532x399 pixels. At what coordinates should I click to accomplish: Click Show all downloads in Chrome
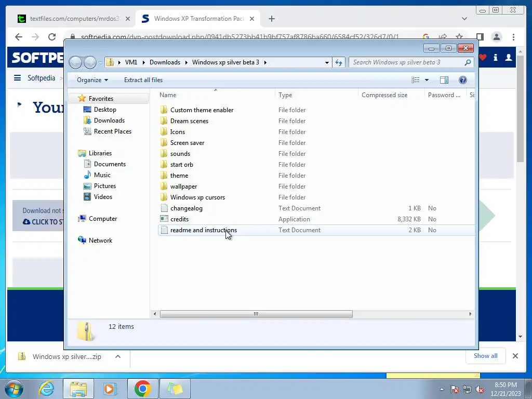click(486, 356)
